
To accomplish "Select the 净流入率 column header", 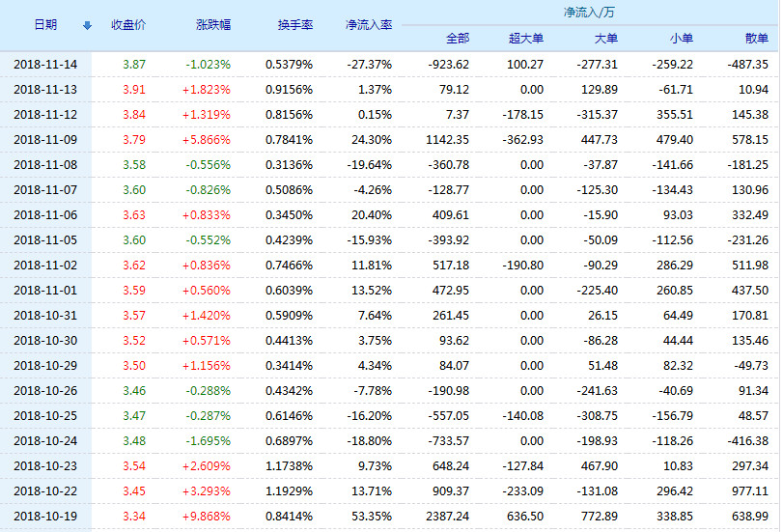I will (x=369, y=25).
